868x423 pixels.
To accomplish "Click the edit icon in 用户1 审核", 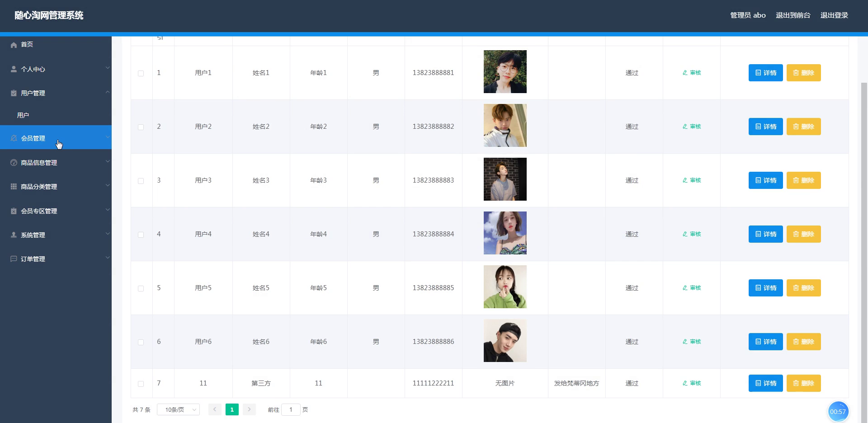I will (x=685, y=73).
